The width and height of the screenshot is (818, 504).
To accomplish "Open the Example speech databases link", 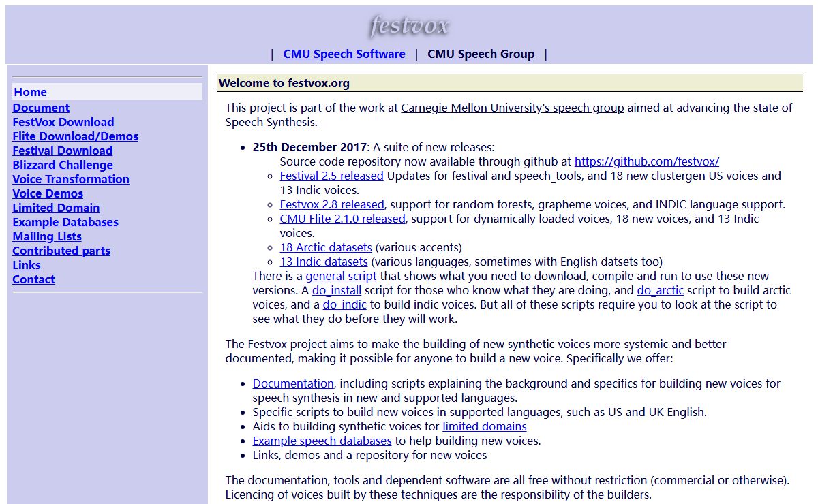I will pos(322,441).
